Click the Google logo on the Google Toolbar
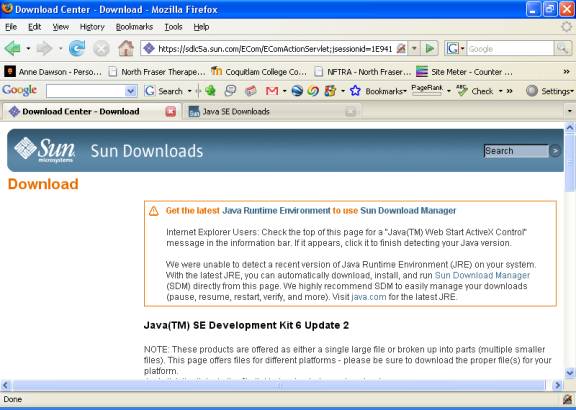This screenshot has width=576, height=410. pos(19,90)
